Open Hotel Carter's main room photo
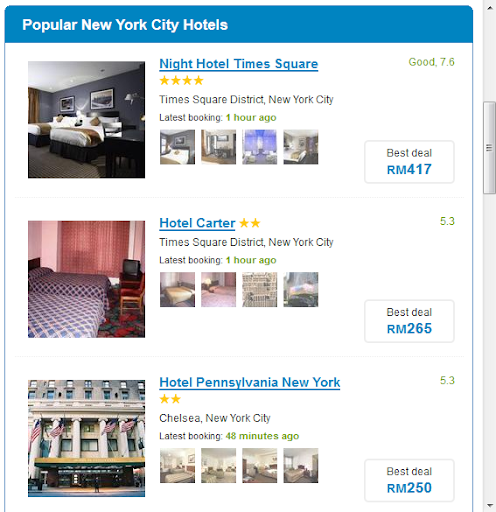The width and height of the screenshot is (496, 512). click(86, 279)
